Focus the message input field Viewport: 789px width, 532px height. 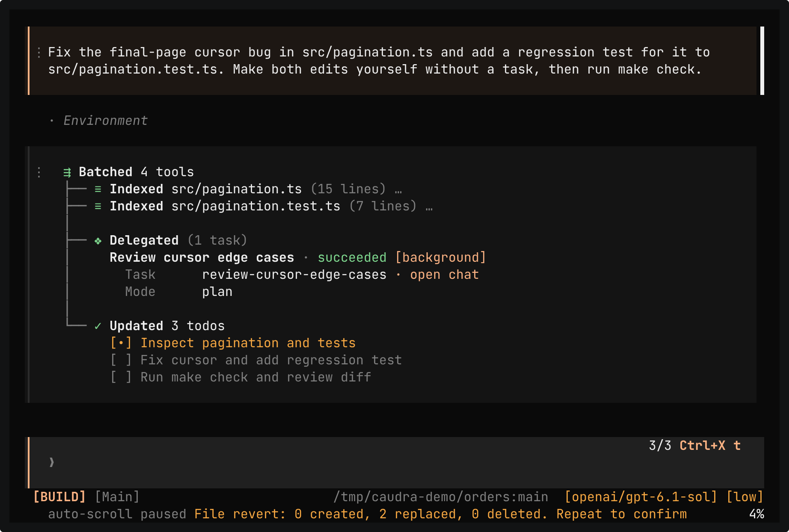pyautogui.click(x=396, y=463)
